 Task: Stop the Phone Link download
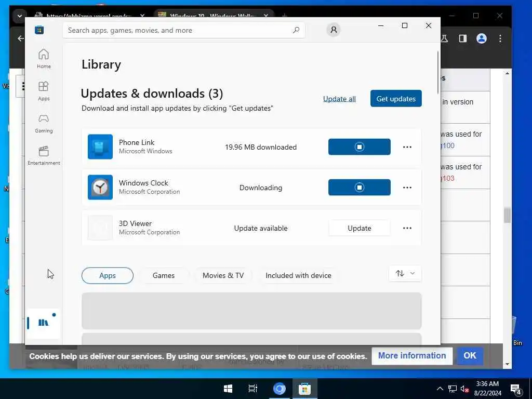pyautogui.click(x=360, y=147)
